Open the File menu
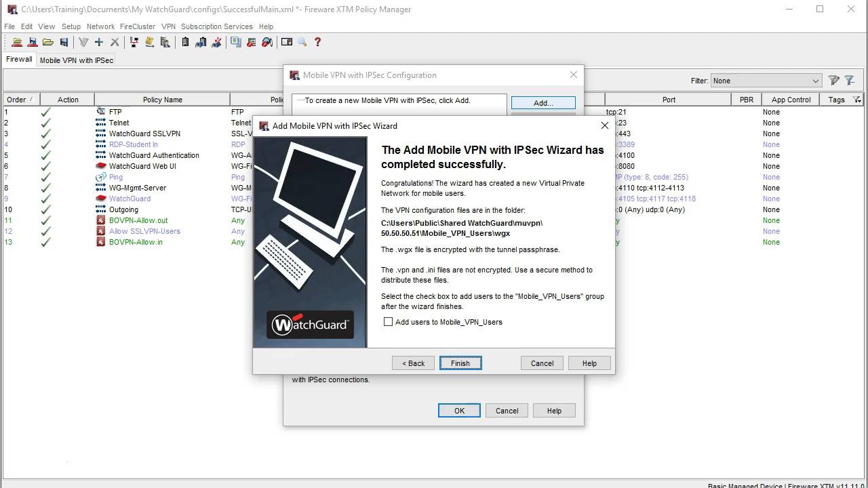868x488 pixels. click(x=9, y=26)
